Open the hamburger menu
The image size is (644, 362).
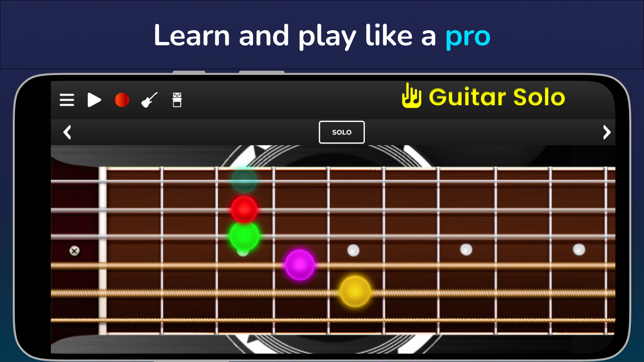click(67, 100)
